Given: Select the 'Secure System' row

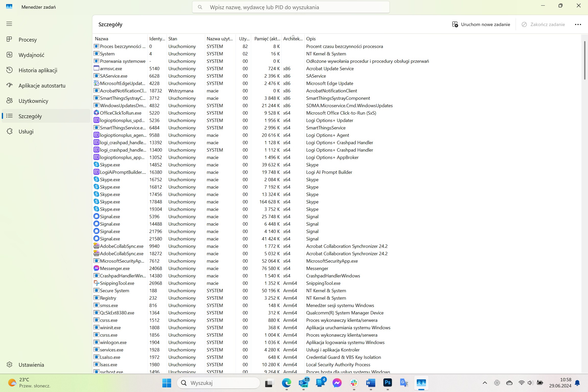Looking at the screenshot, I should 337,290.
